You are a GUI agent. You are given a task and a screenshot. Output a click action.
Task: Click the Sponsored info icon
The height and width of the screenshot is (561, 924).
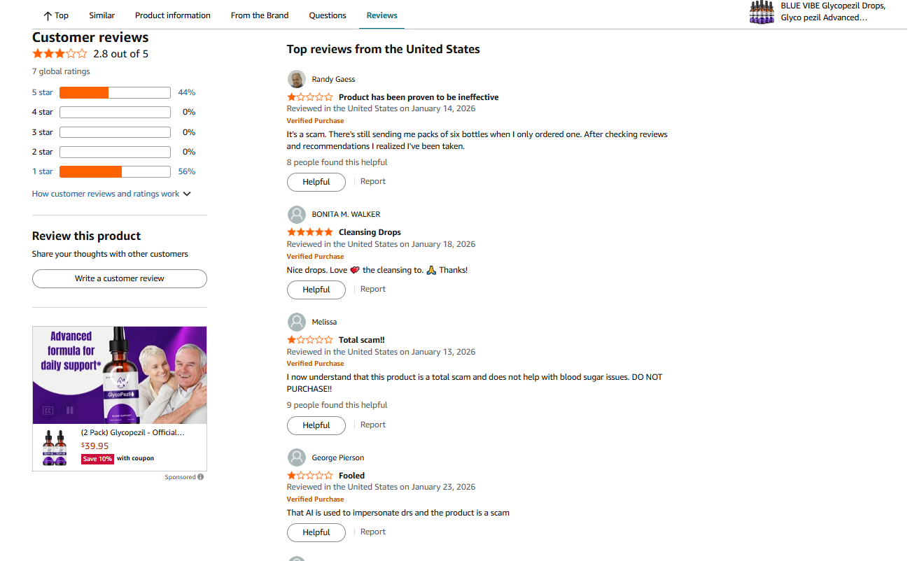coord(201,477)
